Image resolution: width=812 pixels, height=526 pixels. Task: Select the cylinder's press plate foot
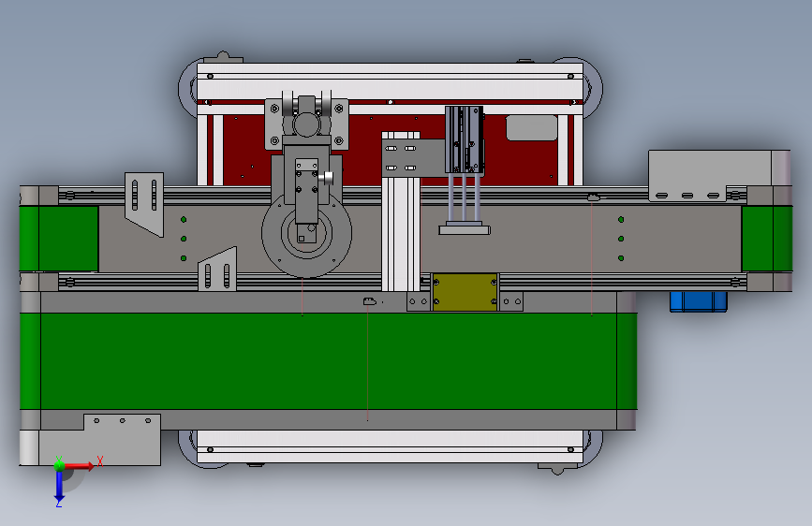[x=465, y=229]
